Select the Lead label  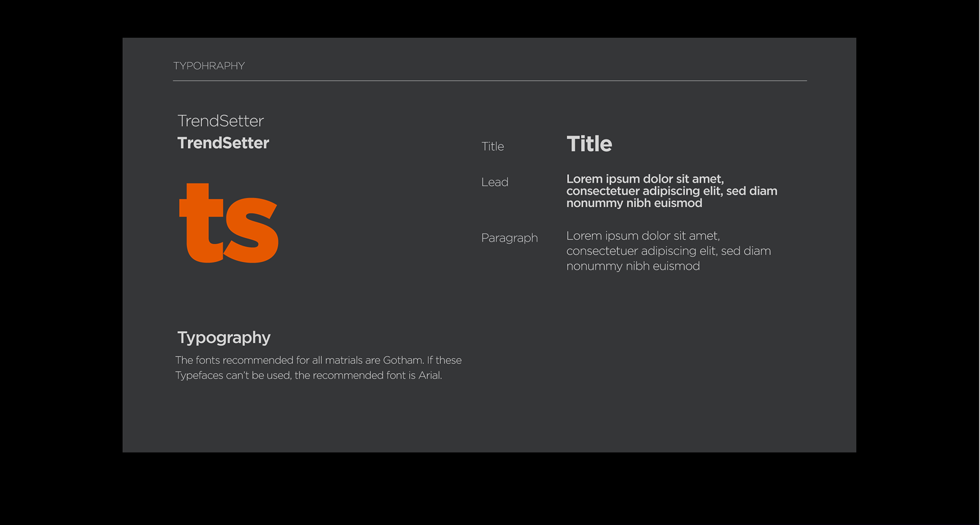(495, 182)
